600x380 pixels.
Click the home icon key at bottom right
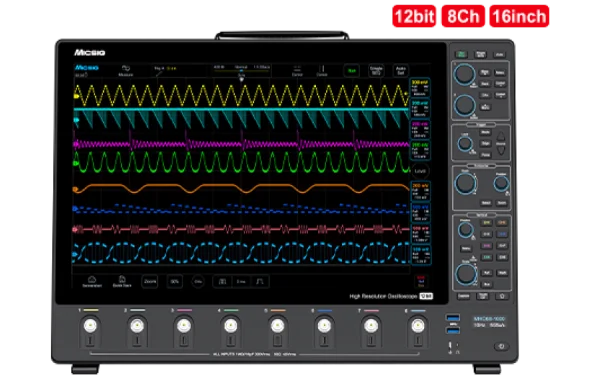502,296
